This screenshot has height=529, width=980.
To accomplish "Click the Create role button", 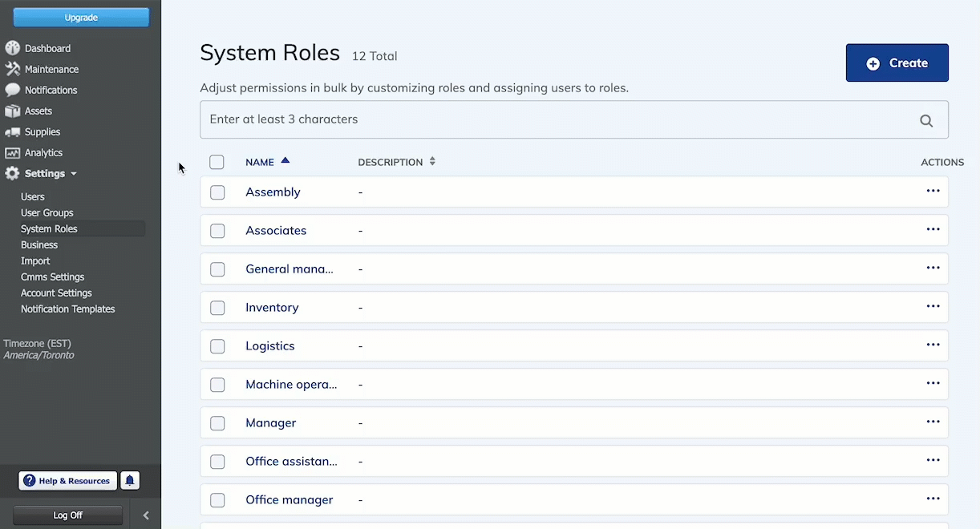I will pyautogui.click(x=897, y=63).
